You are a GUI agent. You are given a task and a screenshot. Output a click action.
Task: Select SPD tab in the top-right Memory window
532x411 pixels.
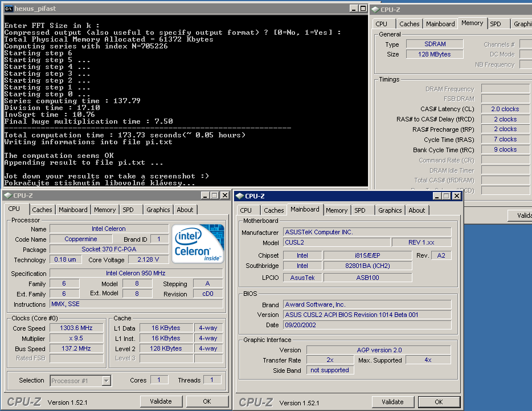point(496,24)
